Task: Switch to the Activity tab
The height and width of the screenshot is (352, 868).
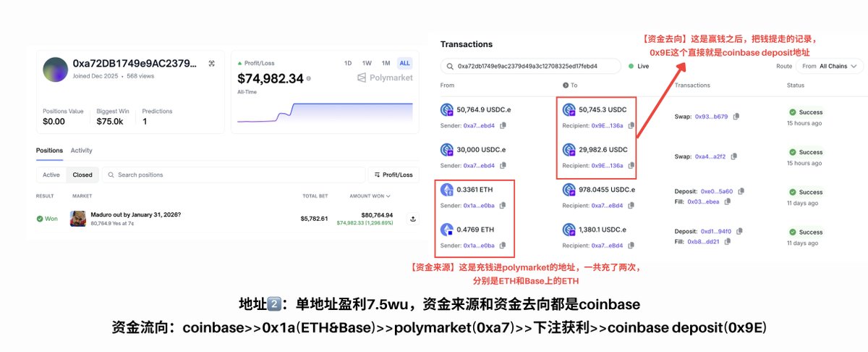Action: (x=81, y=151)
